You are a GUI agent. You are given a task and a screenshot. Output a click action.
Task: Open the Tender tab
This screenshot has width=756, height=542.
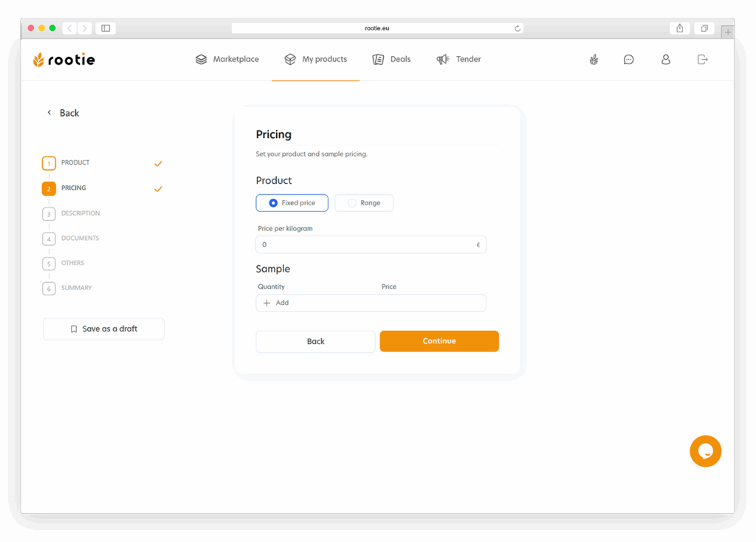pos(458,60)
